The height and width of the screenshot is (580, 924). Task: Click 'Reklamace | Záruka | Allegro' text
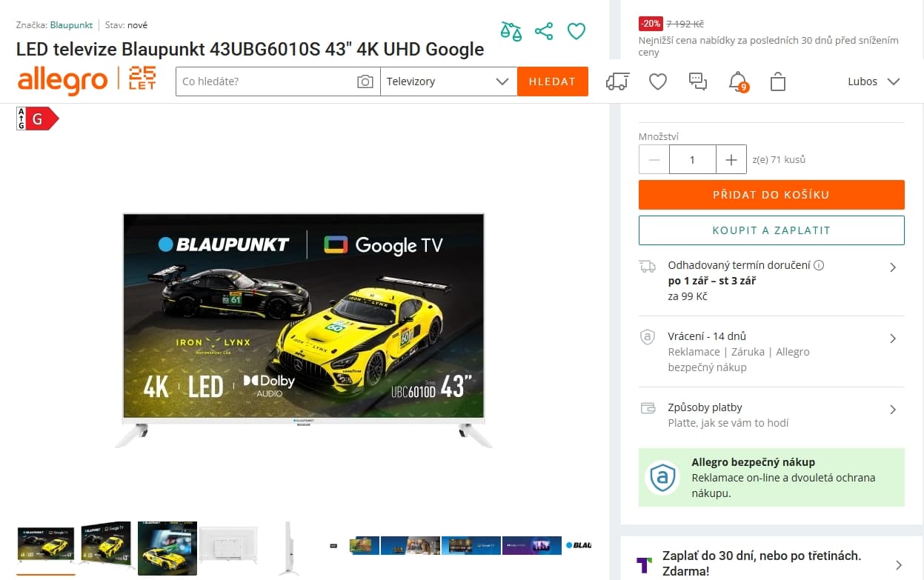point(739,352)
